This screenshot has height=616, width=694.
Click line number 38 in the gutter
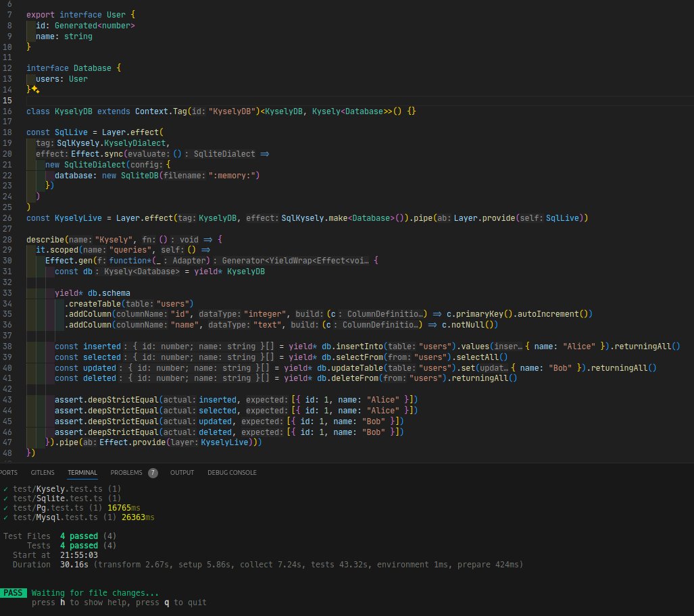pos(7,346)
